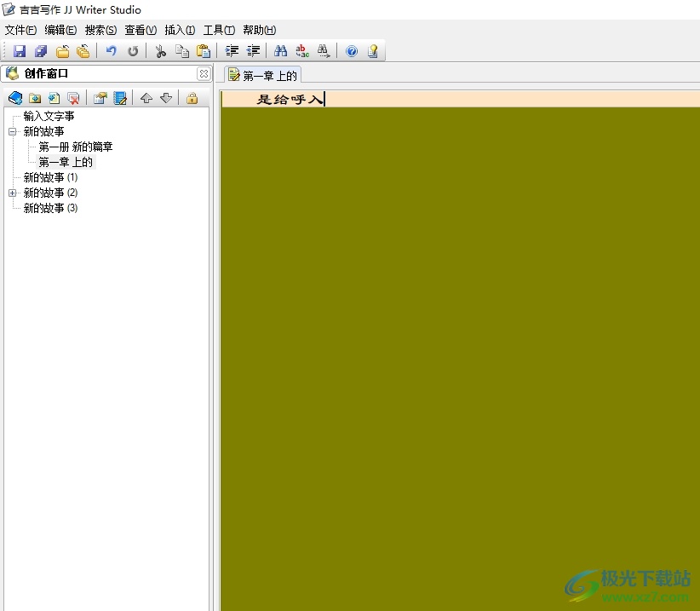Click the stacked folders toolbar icon
The height and width of the screenshot is (611, 700).
83,51
